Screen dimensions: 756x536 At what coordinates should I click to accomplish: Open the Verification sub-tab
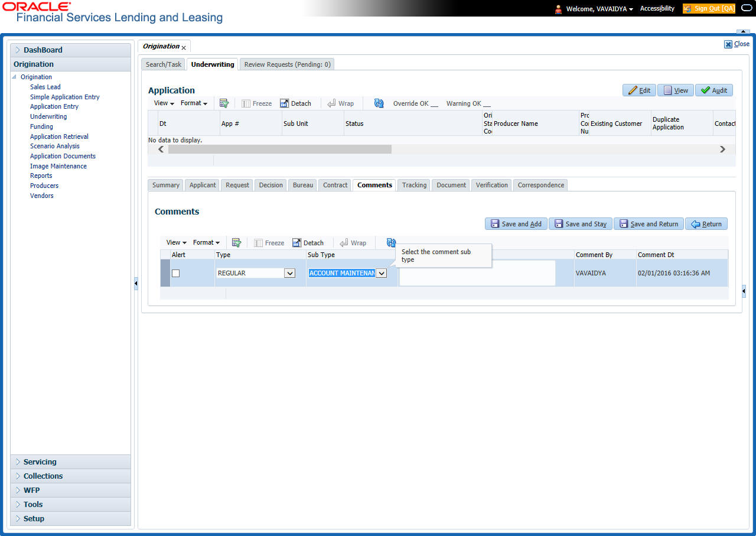pyautogui.click(x=491, y=185)
